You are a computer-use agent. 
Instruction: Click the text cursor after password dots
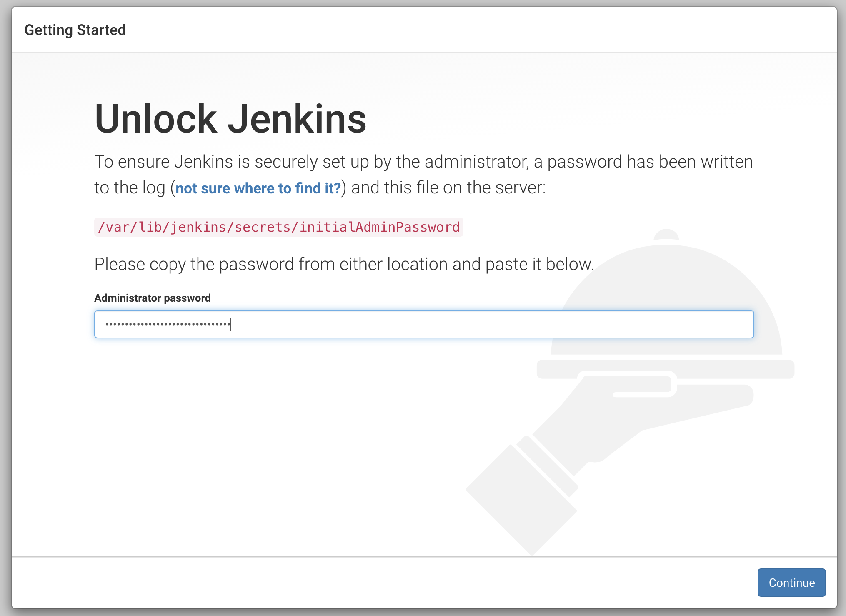click(x=230, y=324)
